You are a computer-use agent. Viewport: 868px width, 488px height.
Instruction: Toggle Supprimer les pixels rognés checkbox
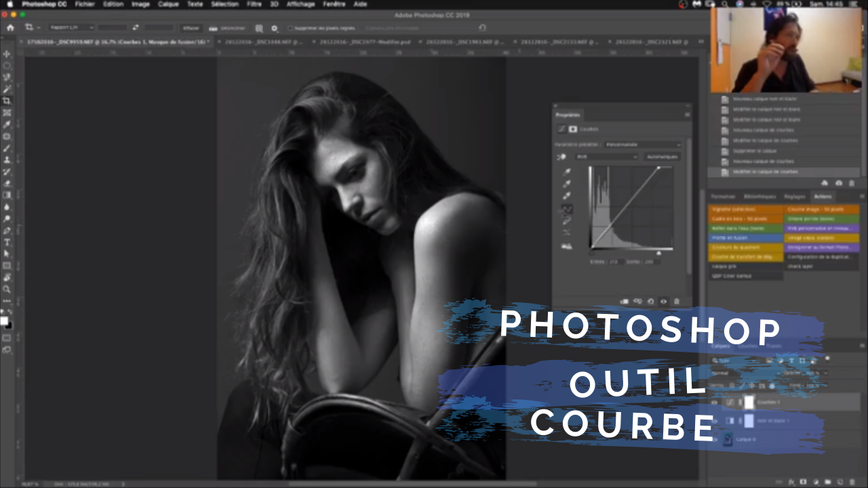pyautogui.click(x=290, y=28)
